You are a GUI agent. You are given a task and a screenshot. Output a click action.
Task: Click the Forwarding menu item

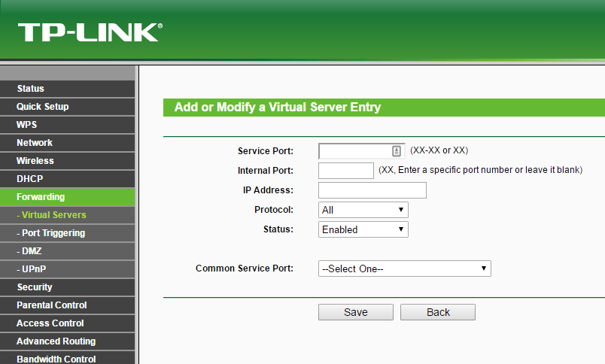coord(68,197)
